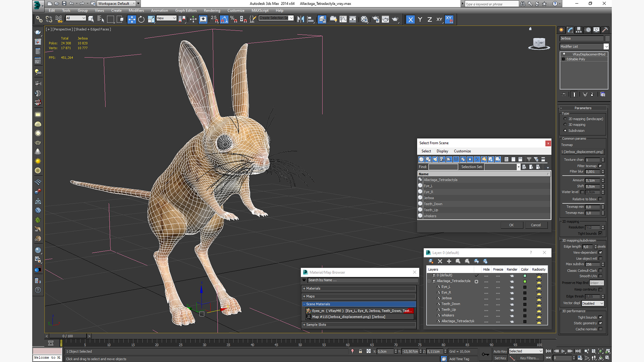Restrict transform to Z axis
Image resolution: width=644 pixels, height=362 pixels.
430,19
